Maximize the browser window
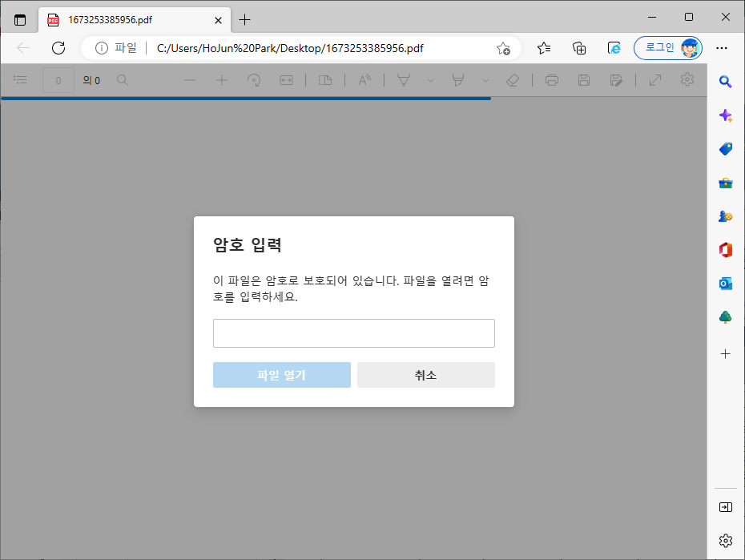Viewport: 745px width, 560px height. pos(689,17)
